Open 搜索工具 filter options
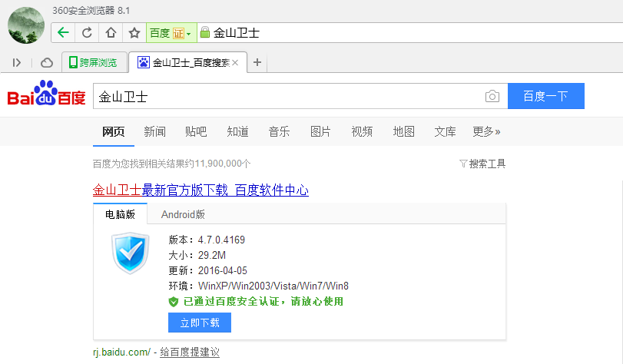 482,164
